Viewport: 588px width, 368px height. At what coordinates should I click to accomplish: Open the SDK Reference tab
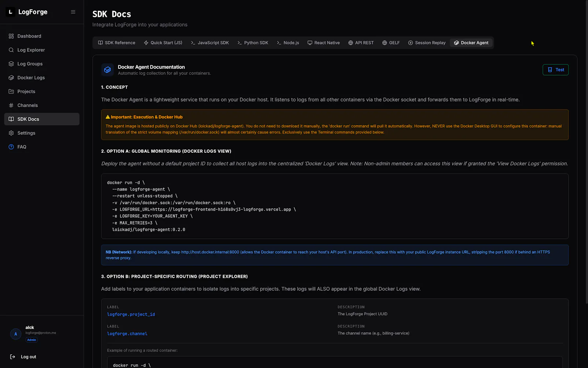[x=116, y=43]
